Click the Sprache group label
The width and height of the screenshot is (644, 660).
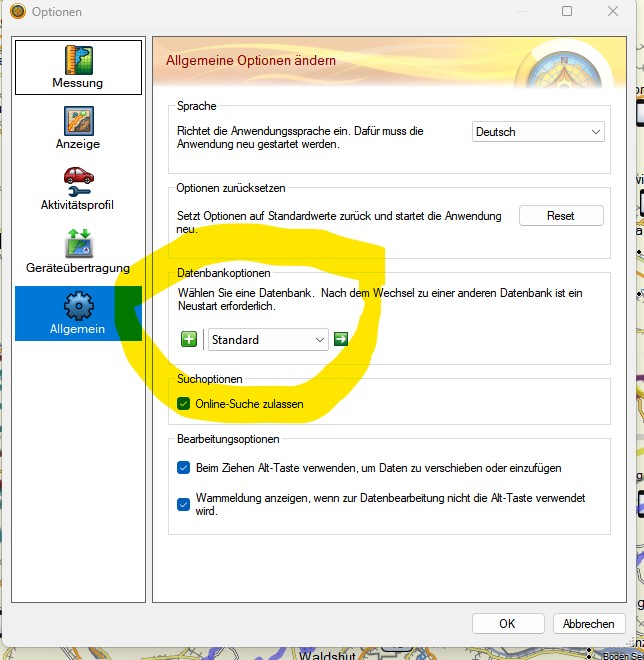pyautogui.click(x=197, y=106)
